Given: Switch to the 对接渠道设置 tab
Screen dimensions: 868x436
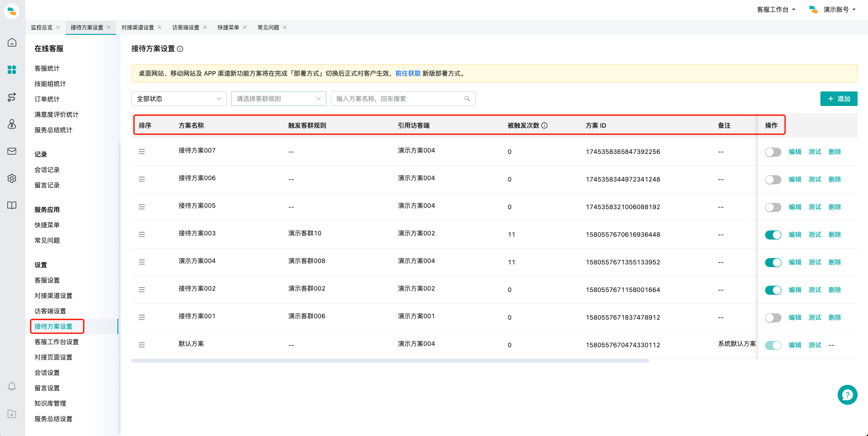Looking at the screenshot, I should click(138, 27).
